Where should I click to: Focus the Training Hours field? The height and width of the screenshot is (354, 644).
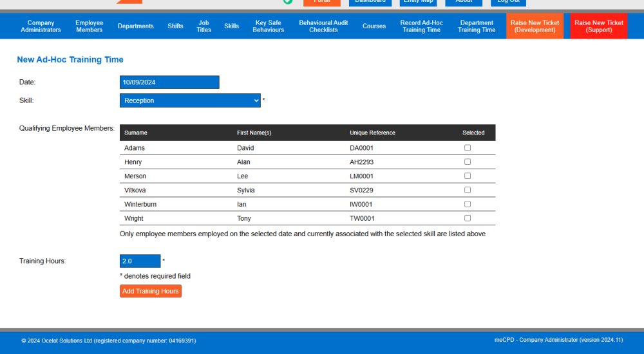point(140,261)
